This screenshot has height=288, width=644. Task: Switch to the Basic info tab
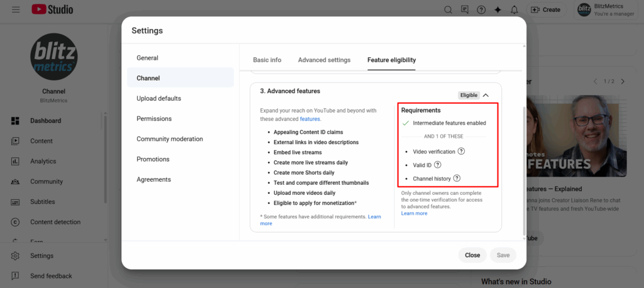(x=267, y=60)
